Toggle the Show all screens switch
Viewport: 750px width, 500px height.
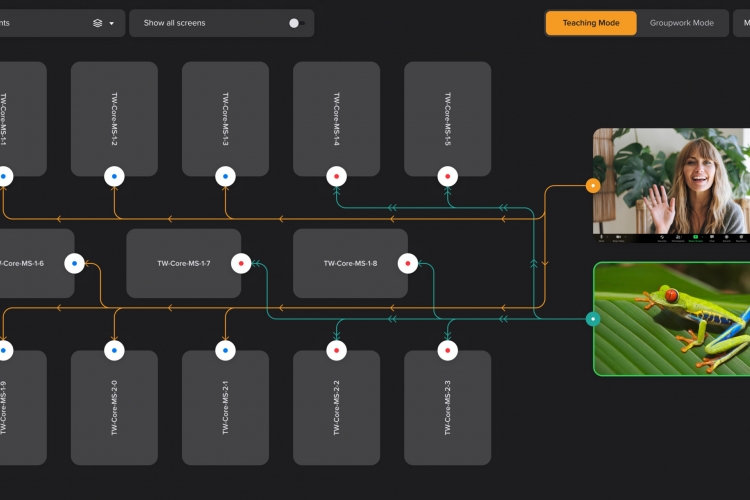point(296,23)
